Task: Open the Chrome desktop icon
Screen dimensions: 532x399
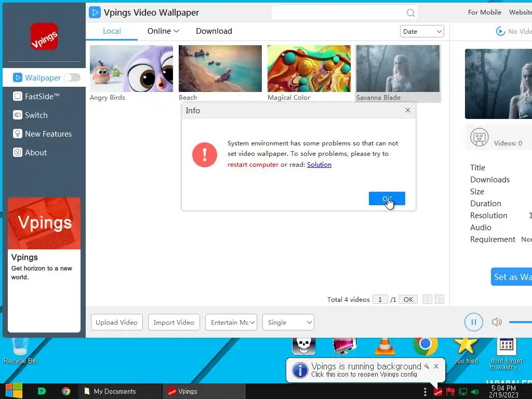Action: [425, 346]
